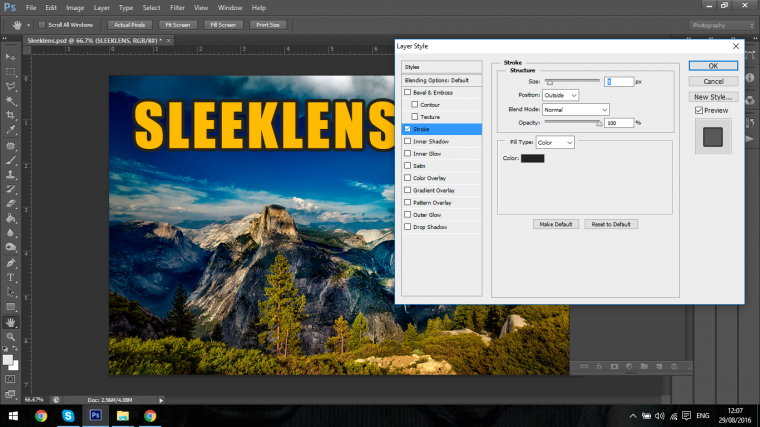Toggle Quick Mask mode icon

[x=10, y=379]
